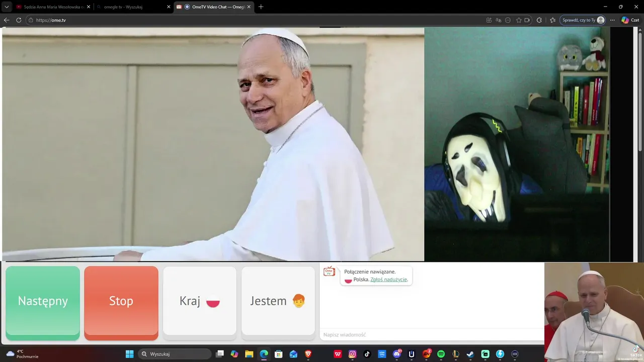Click the red Stop button
Image resolution: width=644 pixels, height=362 pixels.
coord(121,302)
